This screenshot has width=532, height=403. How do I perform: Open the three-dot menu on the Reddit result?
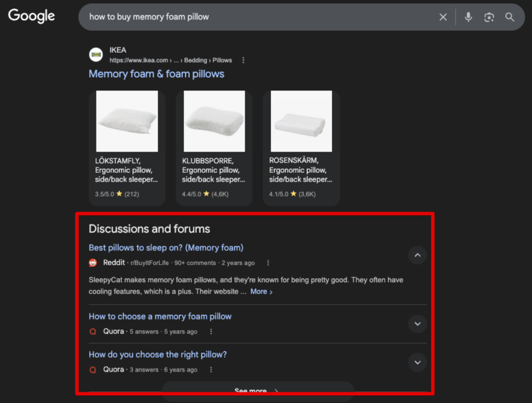[x=268, y=262]
